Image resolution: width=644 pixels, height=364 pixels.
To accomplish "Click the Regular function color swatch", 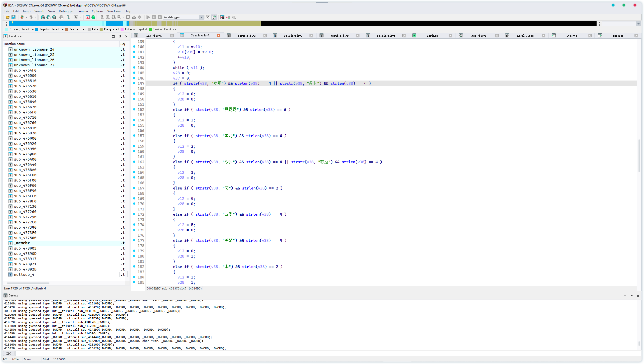I will 37,29.
